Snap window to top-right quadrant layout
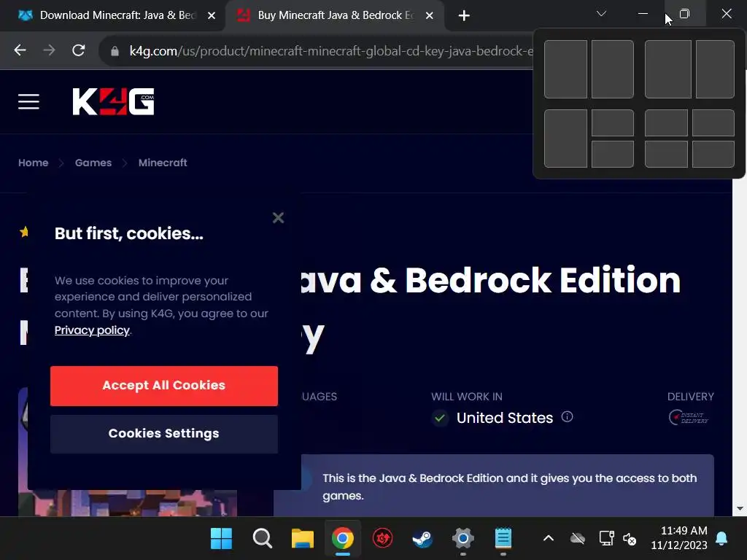This screenshot has width=747, height=560. tap(713, 122)
